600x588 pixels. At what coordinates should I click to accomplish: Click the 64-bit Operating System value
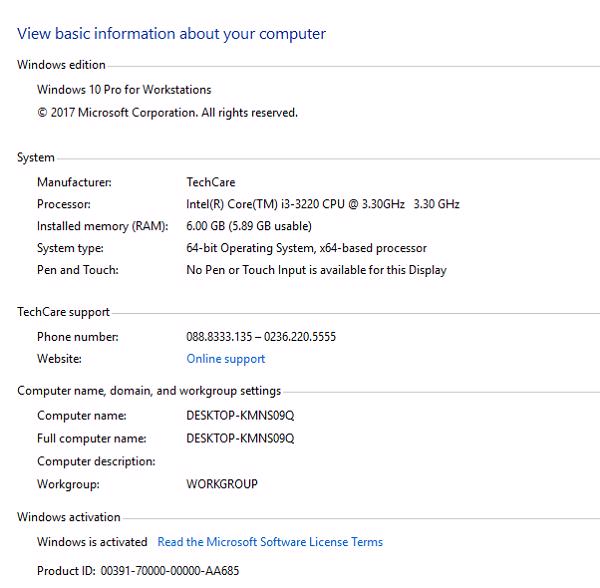(306, 248)
